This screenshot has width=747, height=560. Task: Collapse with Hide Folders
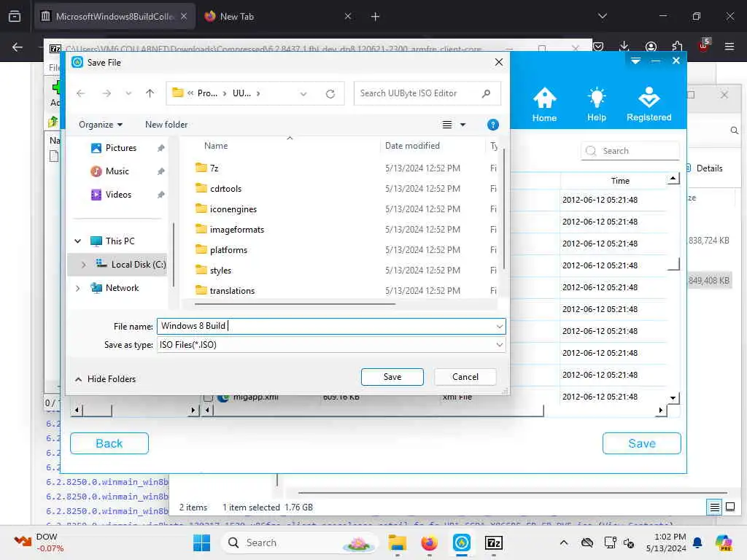[x=106, y=379]
